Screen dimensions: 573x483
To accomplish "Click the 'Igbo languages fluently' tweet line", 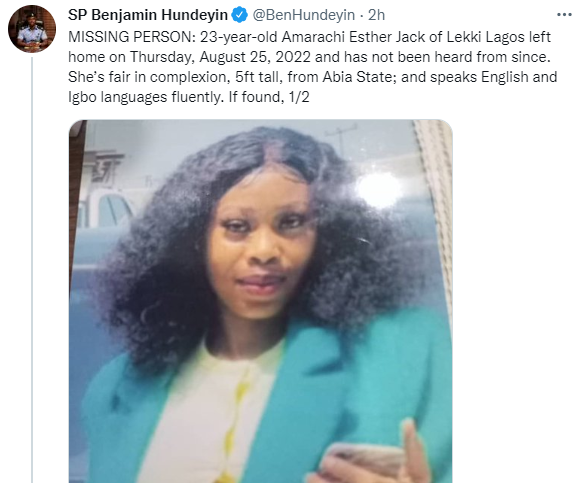I will click(x=145, y=97).
